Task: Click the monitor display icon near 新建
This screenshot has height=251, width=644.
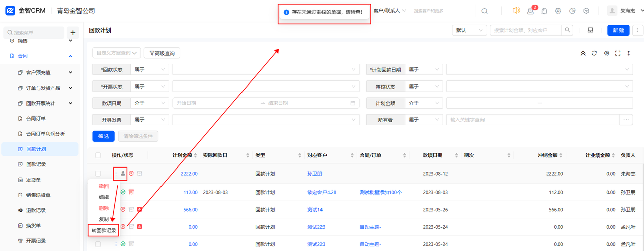Action: point(590,30)
